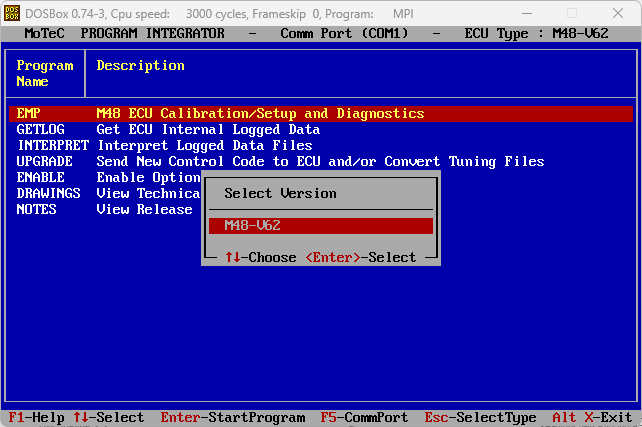Image resolution: width=642 pixels, height=427 pixels.
Task: Select the DRAWINGS program entry
Action: tap(48, 194)
